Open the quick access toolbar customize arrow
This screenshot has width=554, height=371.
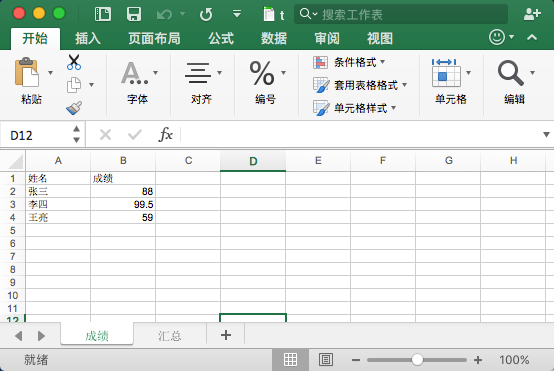tap(237, 14)
